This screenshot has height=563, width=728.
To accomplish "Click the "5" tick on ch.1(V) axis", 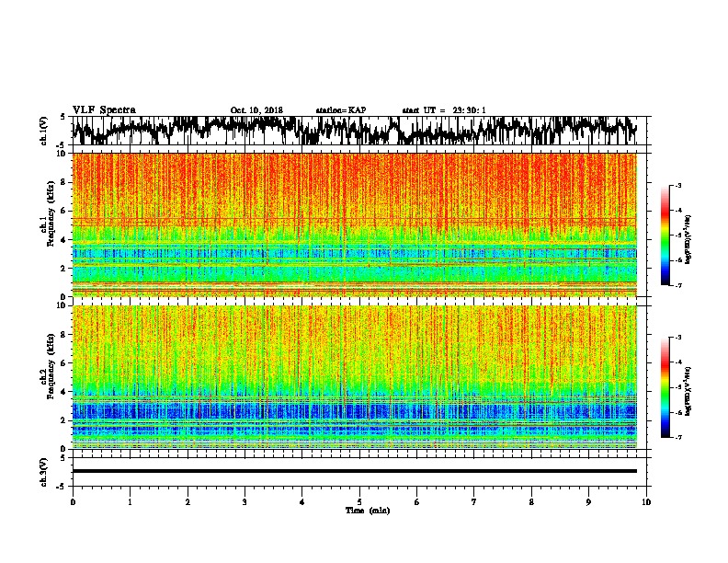I will point(63,117).
